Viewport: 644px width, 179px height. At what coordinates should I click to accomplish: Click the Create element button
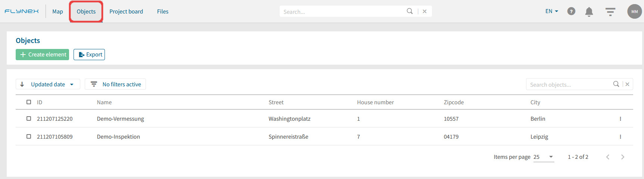(x=42, y=55)
